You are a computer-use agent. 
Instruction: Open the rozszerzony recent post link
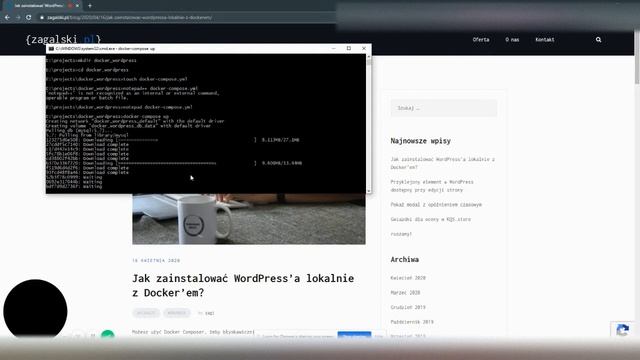(401, 234)
